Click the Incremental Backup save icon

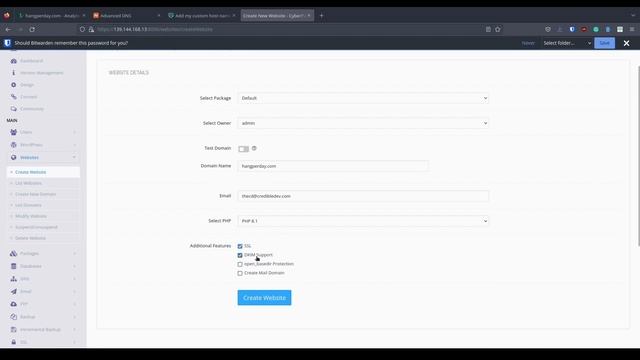point(13,329)
